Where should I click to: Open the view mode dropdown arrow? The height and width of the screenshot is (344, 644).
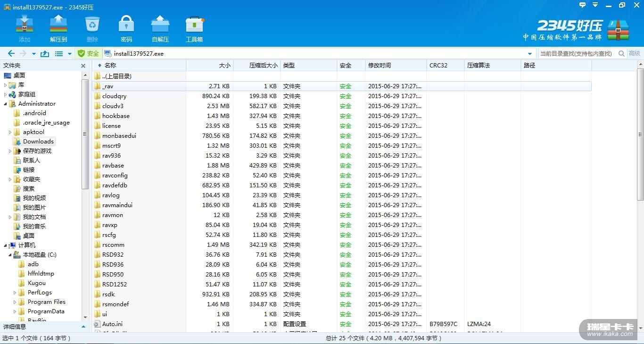(70, 54)
